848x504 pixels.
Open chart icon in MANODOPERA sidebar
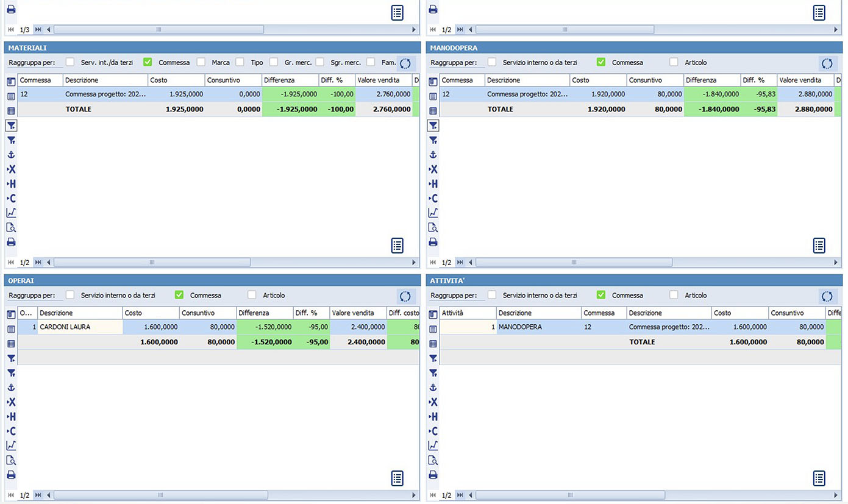(x=433, y=213)
